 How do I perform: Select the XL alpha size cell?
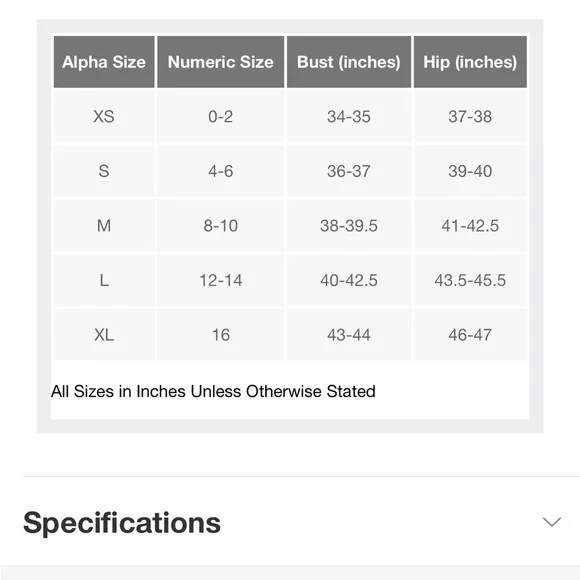tap(104, 335)
